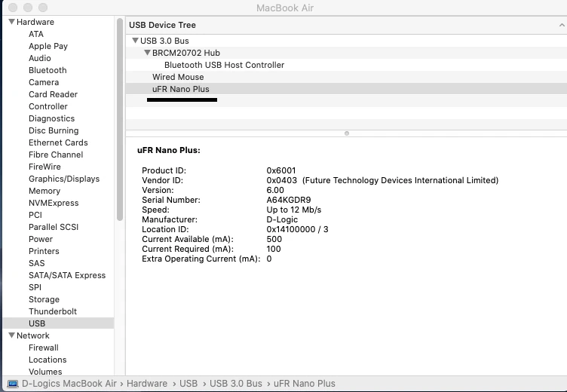Select Bluetooth USB Host Controller row
The height and width of the screenshot is (392, 567).
pyautogui.click(x=346, y=65)
